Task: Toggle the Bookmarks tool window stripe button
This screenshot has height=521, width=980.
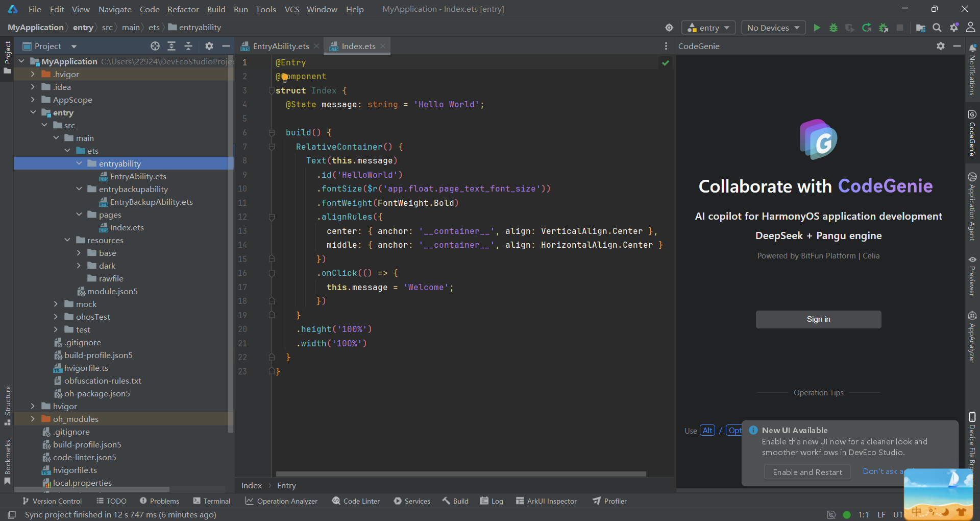Action: point(7,462)
